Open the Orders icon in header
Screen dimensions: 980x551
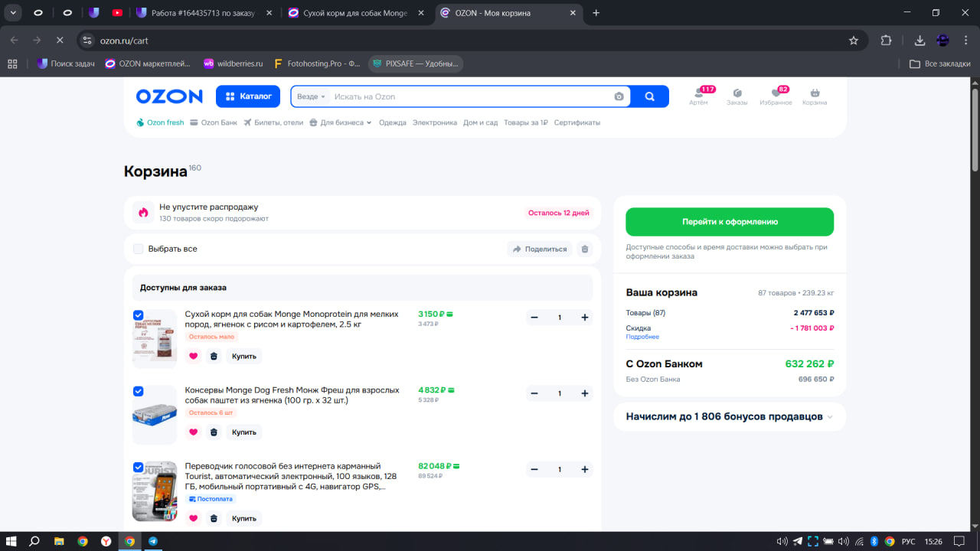point(737,93)
